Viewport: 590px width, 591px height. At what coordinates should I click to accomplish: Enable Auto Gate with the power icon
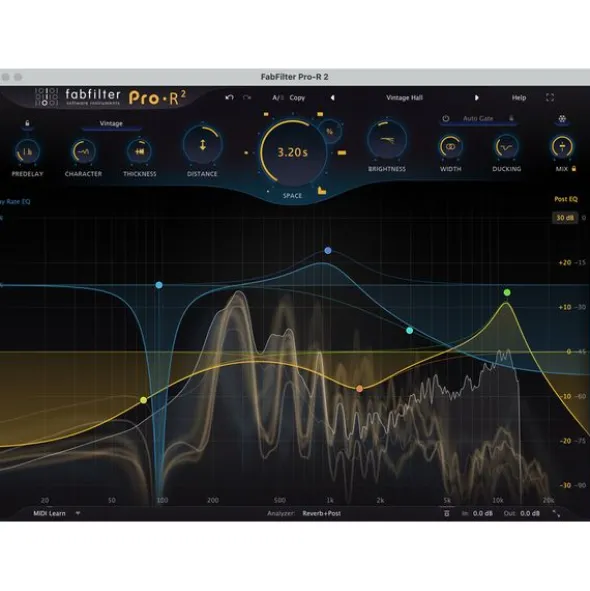coord(446,118)
